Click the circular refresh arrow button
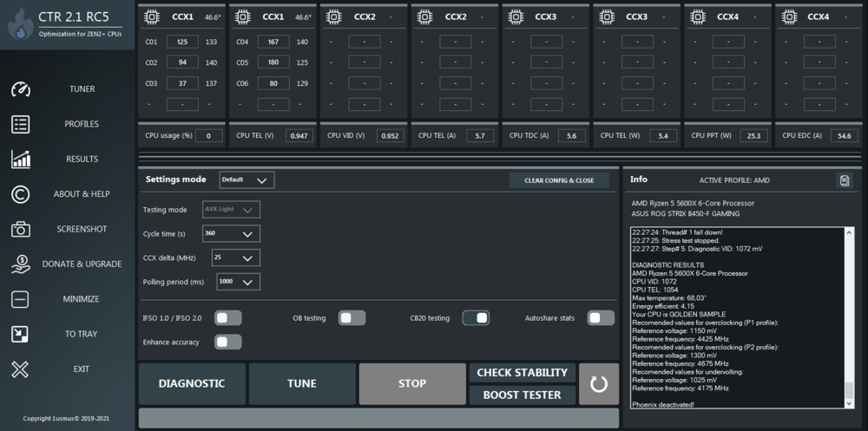Image resolution: width=868 pixels, height=431 pixels. point(599,384)
